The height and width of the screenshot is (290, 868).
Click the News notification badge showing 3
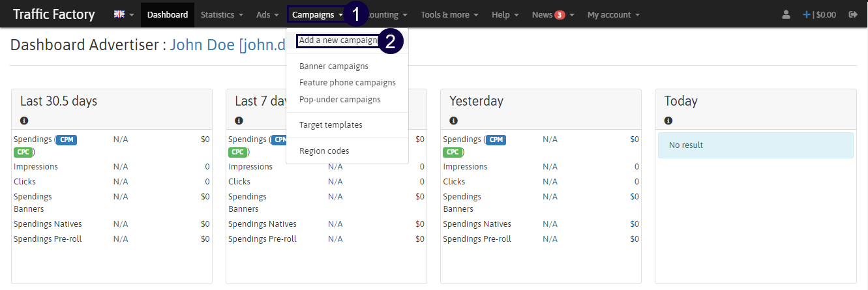[x=559, y=15]
